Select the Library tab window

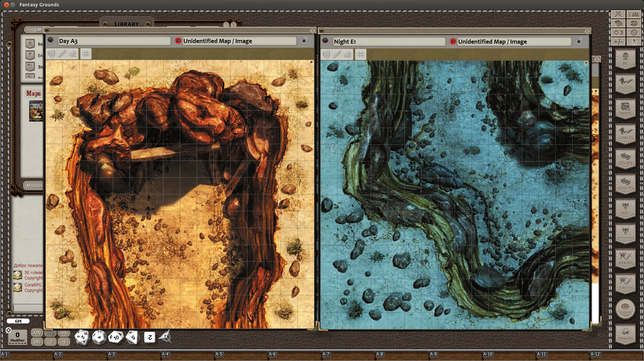tap(127, 24)
